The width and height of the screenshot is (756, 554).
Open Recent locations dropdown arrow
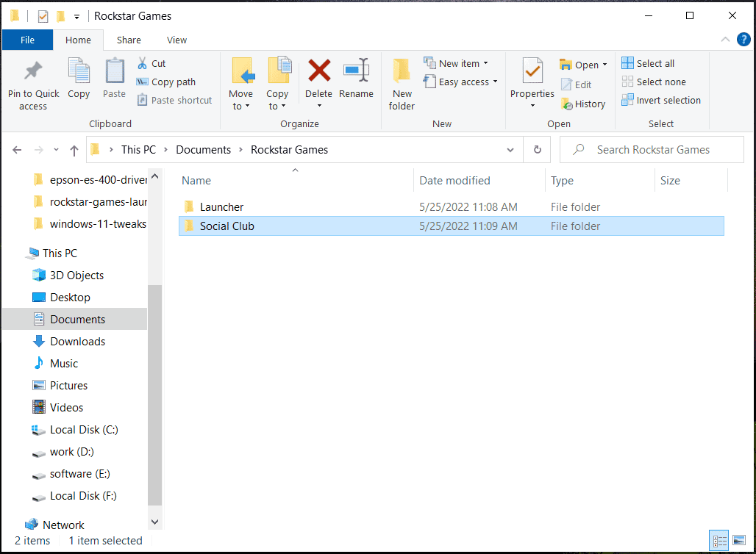point(56,150)
